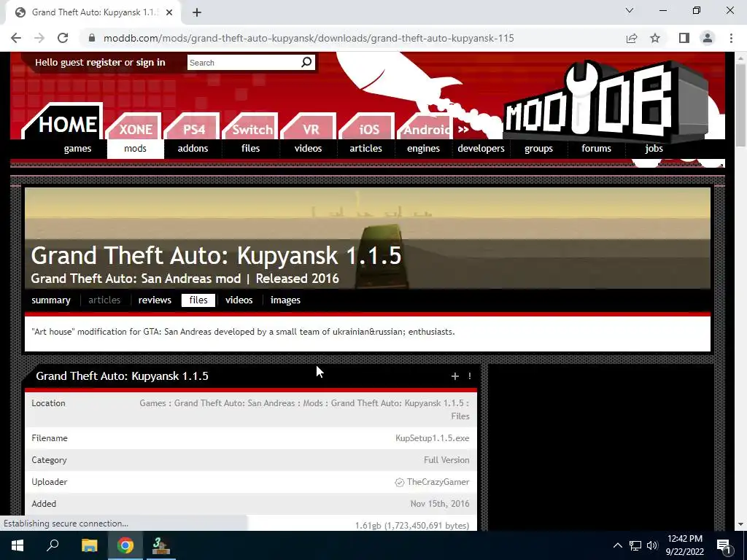Click the search magnifier in ModDB search

pyautogui.click(x=306, y=63)
